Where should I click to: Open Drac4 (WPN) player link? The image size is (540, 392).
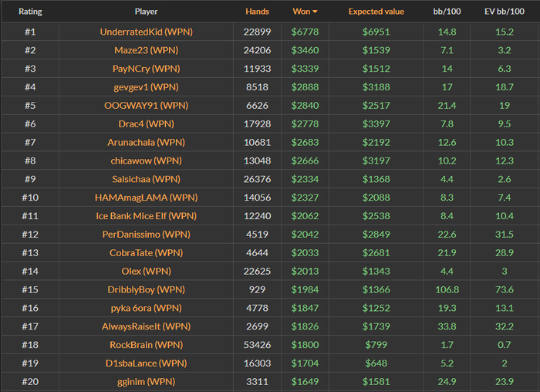(x=146, y=124)
